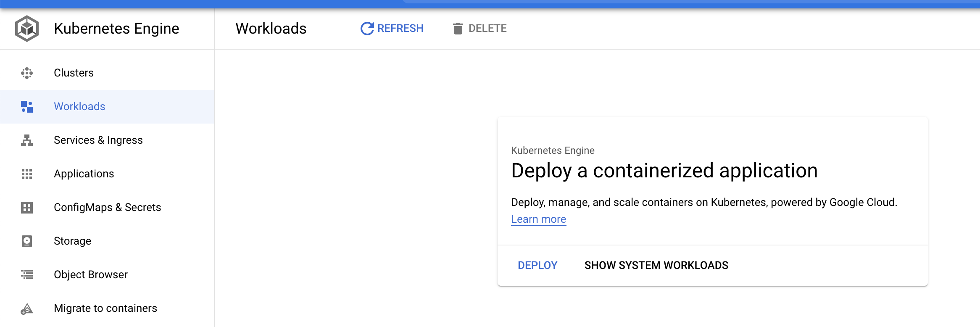This screenshot has height=327, width=980.
Task: Click the Migrate to containers icon
Action: [x=27, y=309]
